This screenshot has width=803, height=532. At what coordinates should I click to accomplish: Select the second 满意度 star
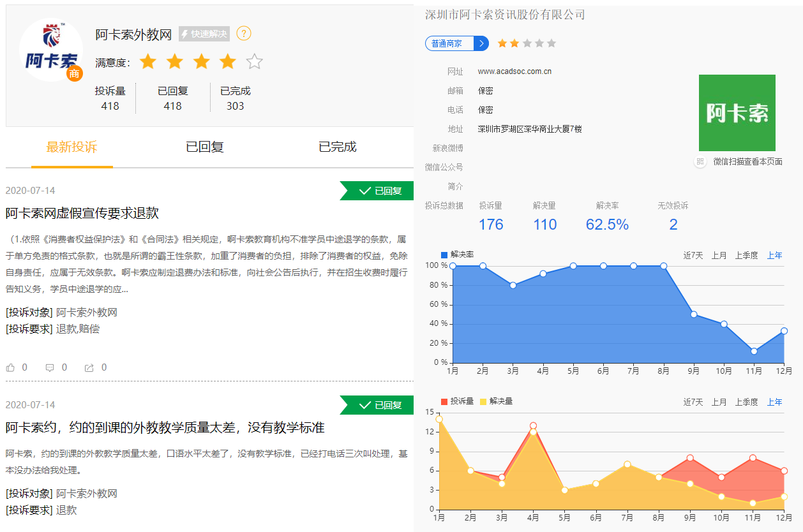pos(175,62)
